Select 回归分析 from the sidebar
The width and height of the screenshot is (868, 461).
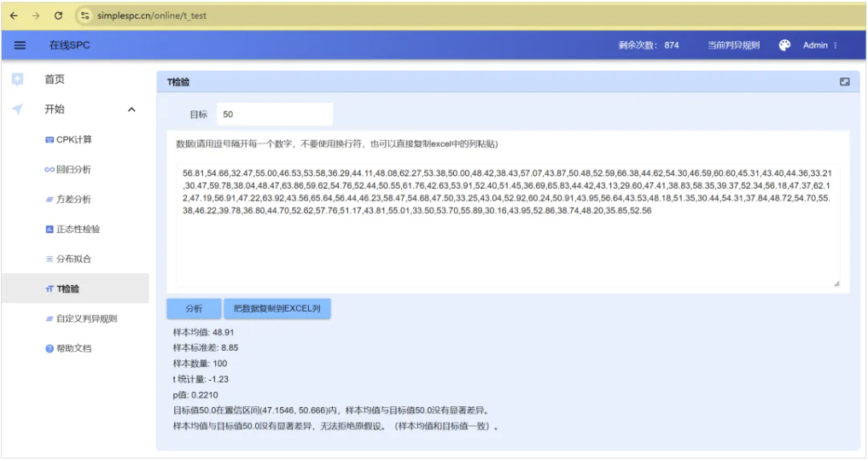(73, 169)
